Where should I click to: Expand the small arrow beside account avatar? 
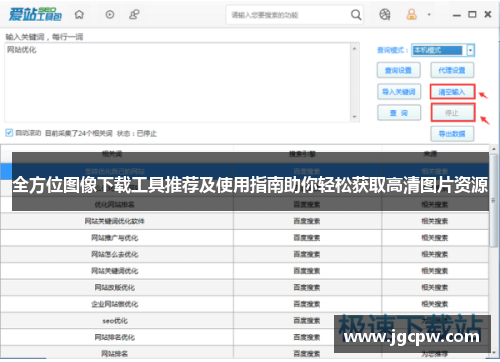[x=429, y=15]
